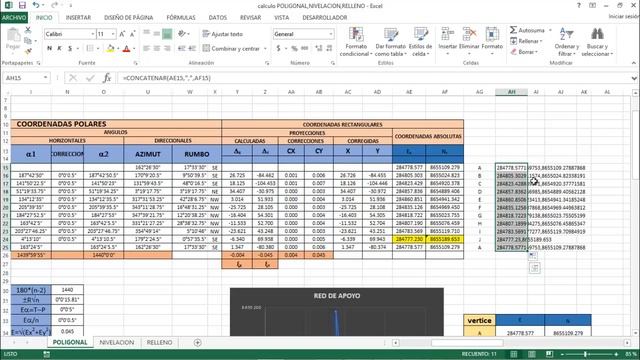
Task: Toggle Ajustar texto wrap text
Action: pos(223,34)
